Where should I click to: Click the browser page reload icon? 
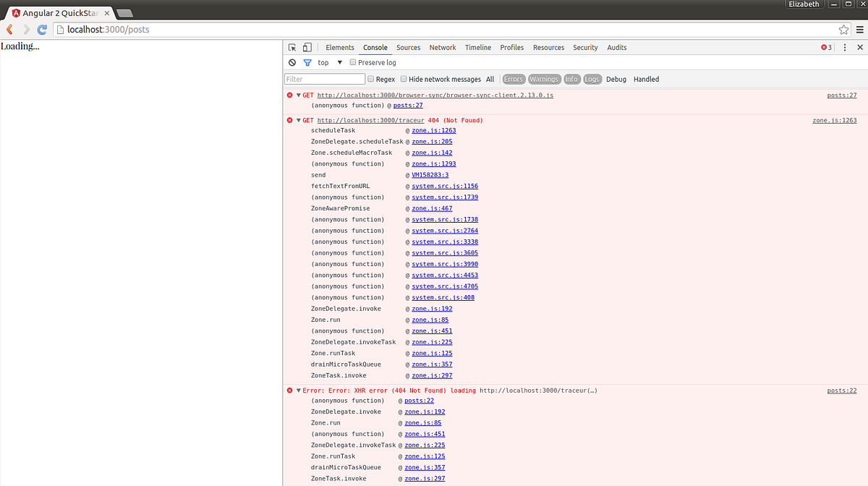tap(42, 30)
